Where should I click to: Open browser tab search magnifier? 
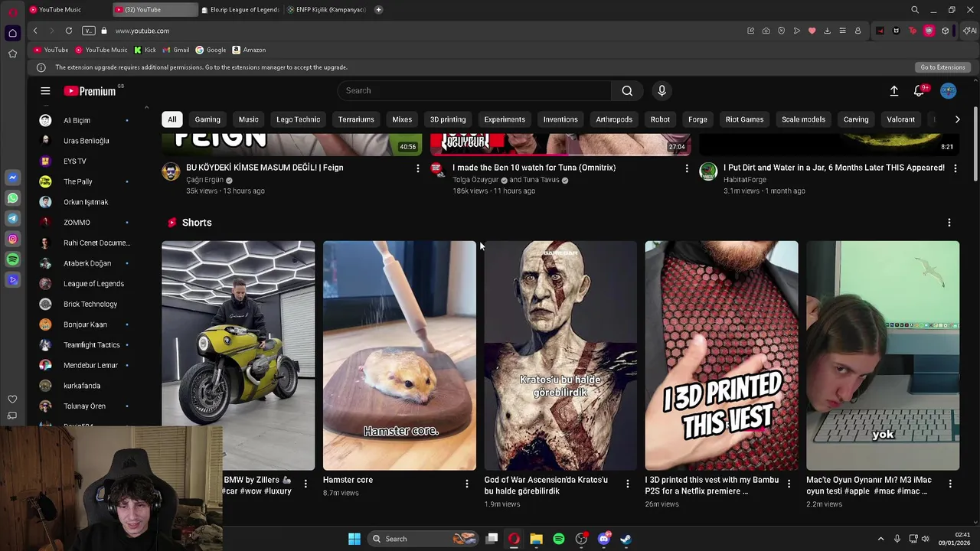tap(915, 10)
